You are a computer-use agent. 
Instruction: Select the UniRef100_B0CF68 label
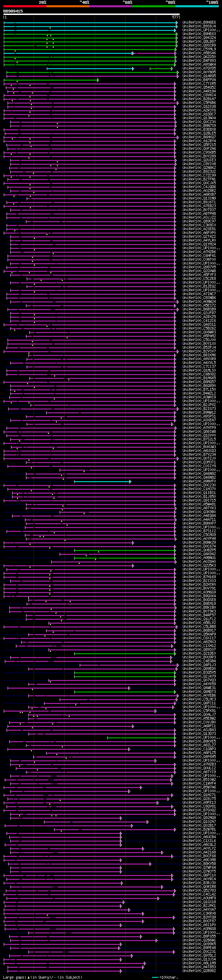click(x=199, y=856)
